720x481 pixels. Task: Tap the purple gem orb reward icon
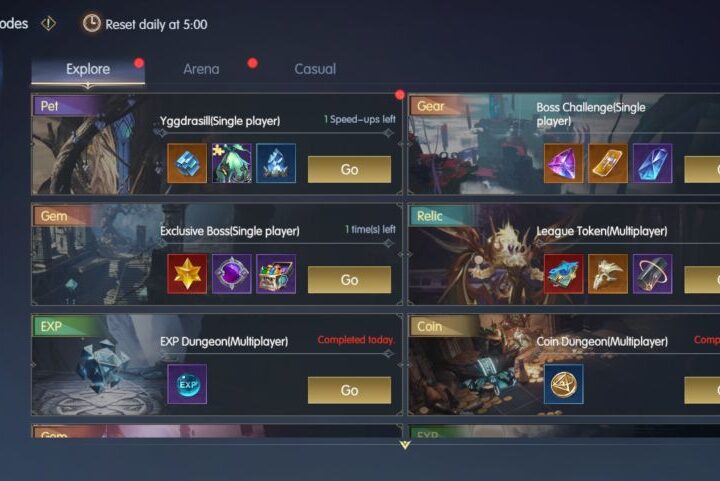pyautogui.click(x=231, y=274)
